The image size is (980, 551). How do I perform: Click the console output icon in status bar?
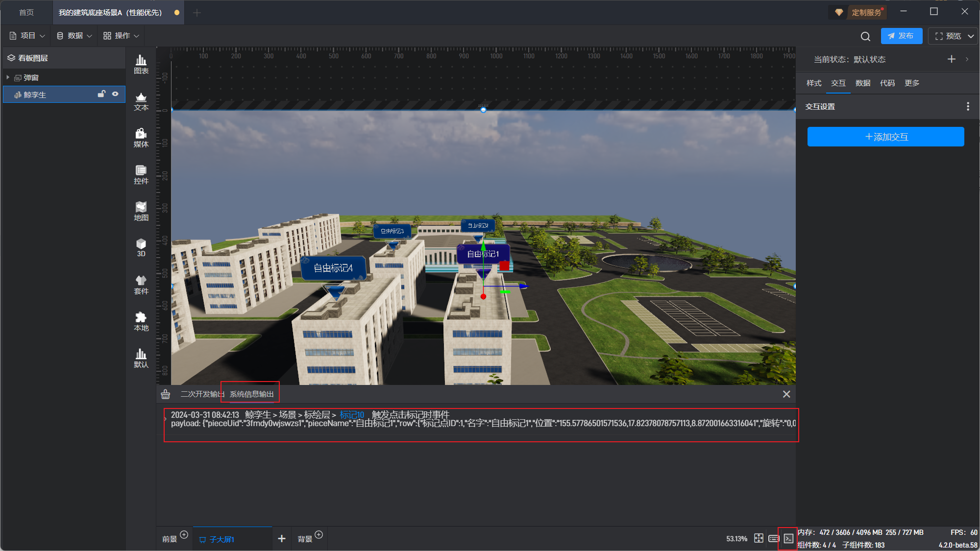788,538
